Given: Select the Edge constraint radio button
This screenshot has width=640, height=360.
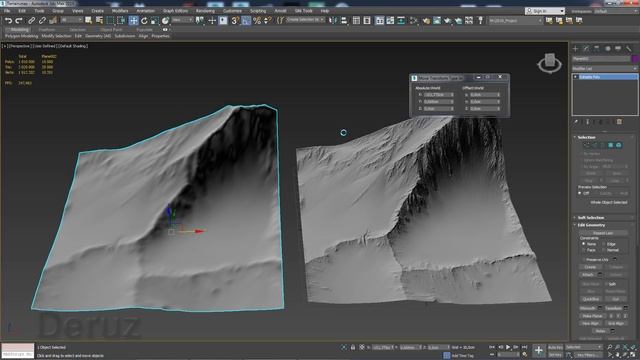Looking at the screenshot, I should [604, 244].
